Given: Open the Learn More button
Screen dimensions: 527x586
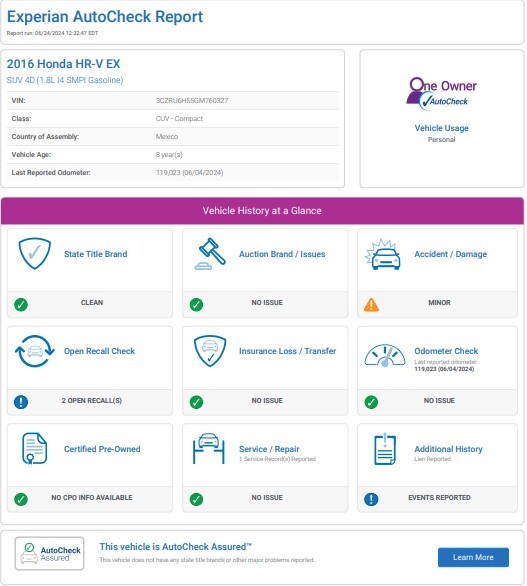Looking at the screenshot, I should tap(473, 557).
